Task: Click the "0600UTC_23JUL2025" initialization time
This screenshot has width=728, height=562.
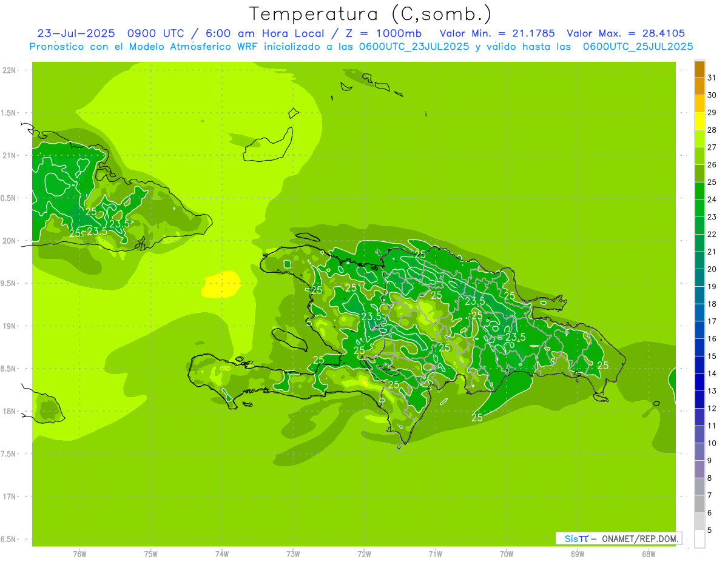Action: pyautogui.click(x=413, y=47)
